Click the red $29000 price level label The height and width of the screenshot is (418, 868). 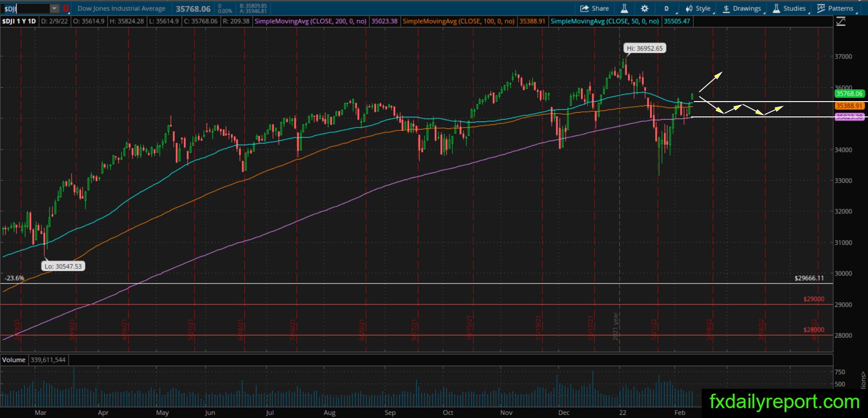point(814,299)
